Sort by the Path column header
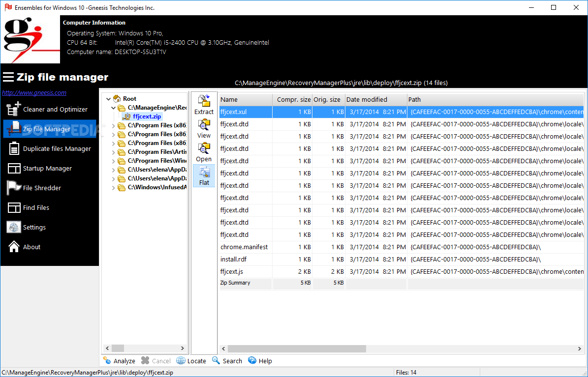This screenshot has width=588, height=377. [495, 100]
